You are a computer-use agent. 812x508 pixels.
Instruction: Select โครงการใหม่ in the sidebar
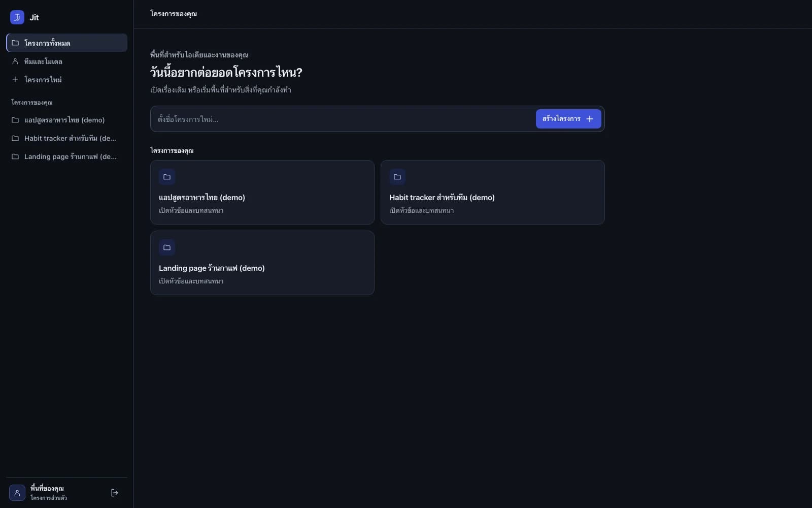coord(66,79)
